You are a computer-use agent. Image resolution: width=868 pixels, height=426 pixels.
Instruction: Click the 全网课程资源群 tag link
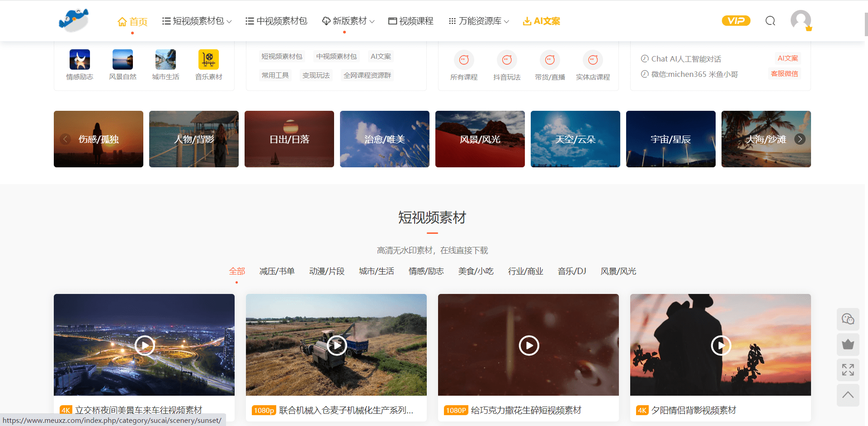pyautogui.click(x=367, y=76)
